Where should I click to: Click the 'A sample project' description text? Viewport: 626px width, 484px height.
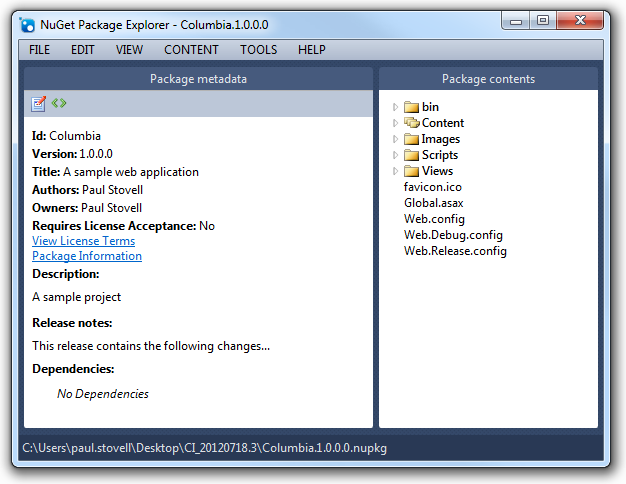(x=76, y=297)
